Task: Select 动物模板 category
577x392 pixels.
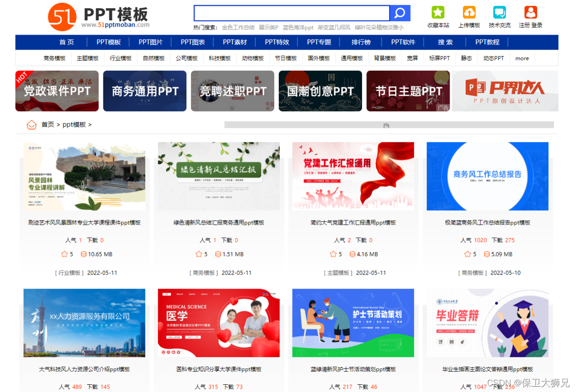Action: tap(253, 58)
